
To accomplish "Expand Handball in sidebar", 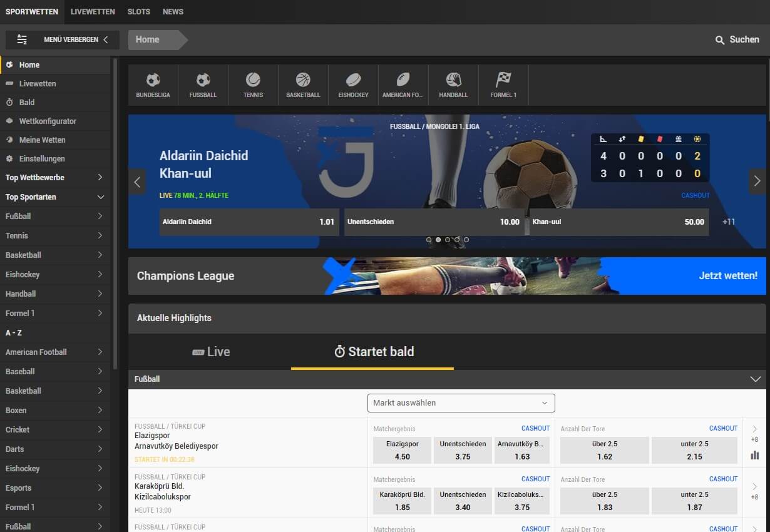I will click(x=100, y=294).
